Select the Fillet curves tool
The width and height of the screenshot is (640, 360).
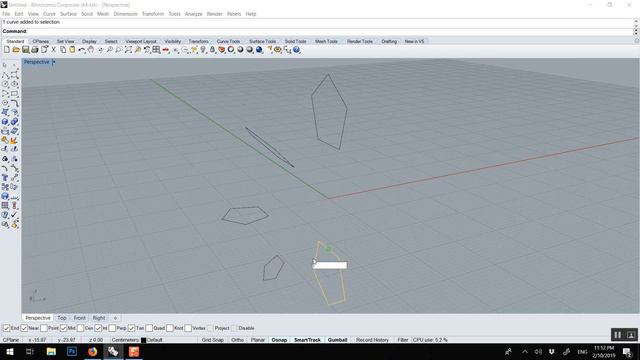15,103
